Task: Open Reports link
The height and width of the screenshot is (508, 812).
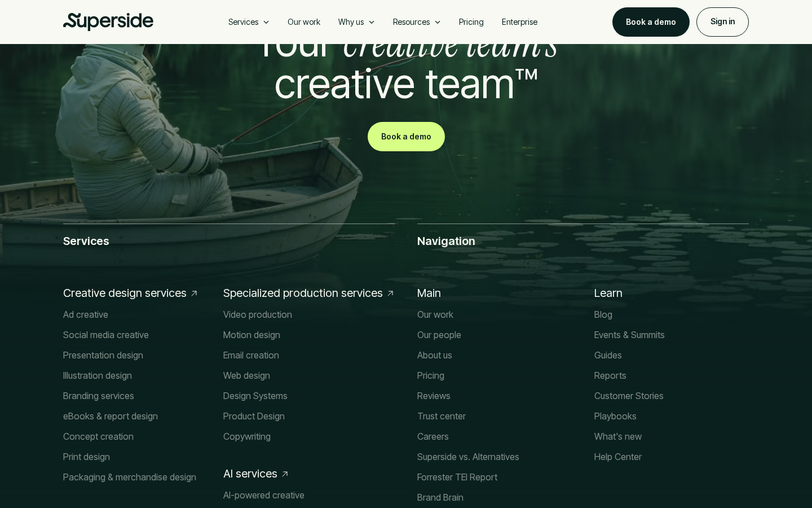Action: [610, 375]
